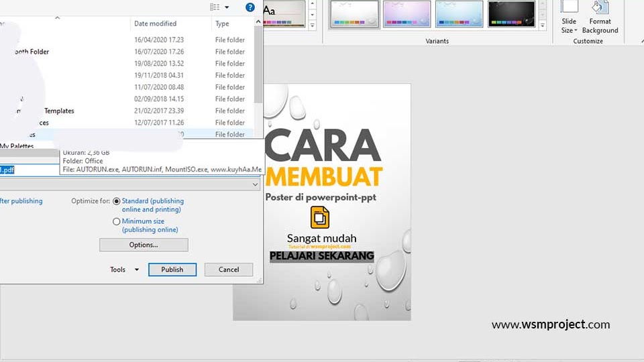Select the MEMBUAT text on slide
Screen dimensions: 644x362
(324, 177)
